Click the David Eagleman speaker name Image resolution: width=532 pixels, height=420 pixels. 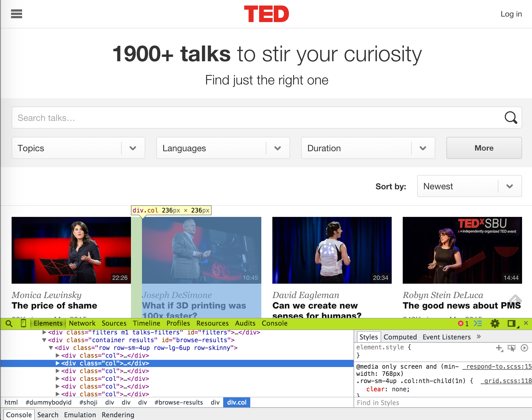point(305,295)
